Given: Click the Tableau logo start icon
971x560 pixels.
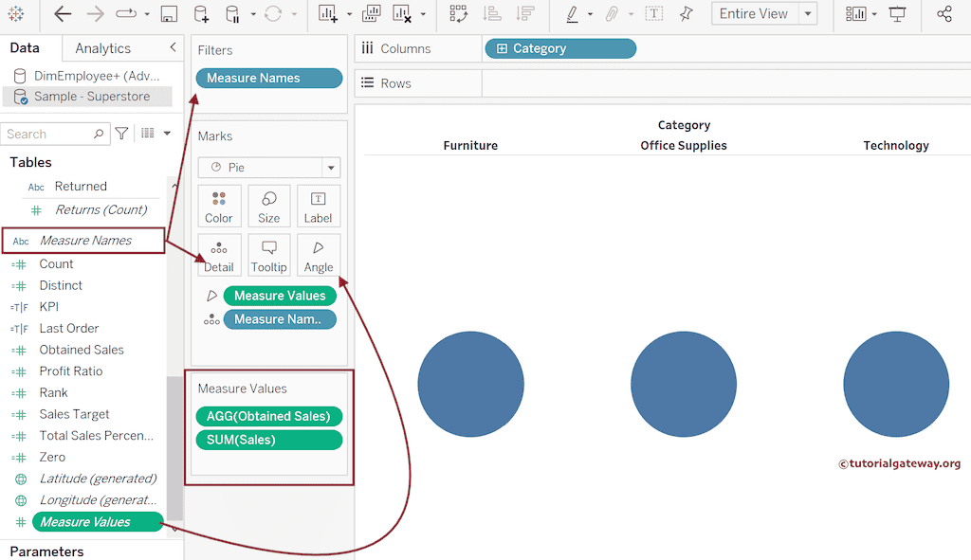Looking at the screenshot, I should [x=16, y=13].
